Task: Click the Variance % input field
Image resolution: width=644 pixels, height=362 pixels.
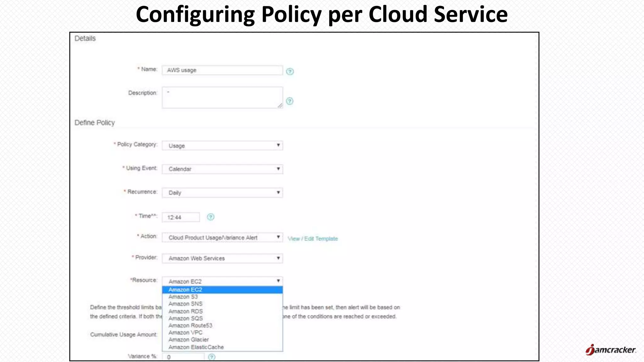Action: (183, 357)
